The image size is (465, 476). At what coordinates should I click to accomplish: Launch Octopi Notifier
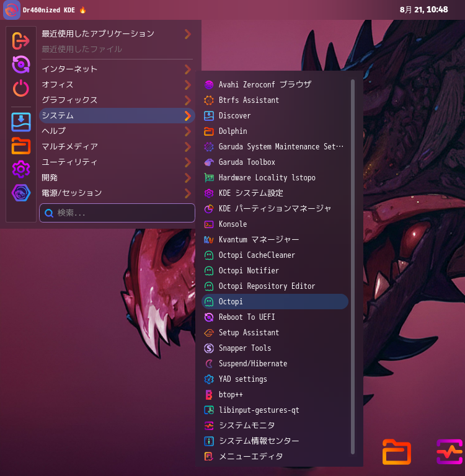[x=275, y=270]
